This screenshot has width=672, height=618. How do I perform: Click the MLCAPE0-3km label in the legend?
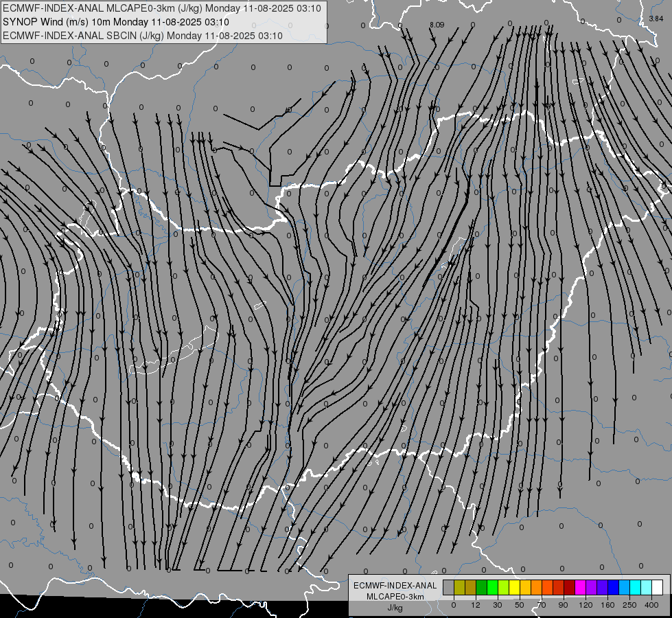[395, 597]
